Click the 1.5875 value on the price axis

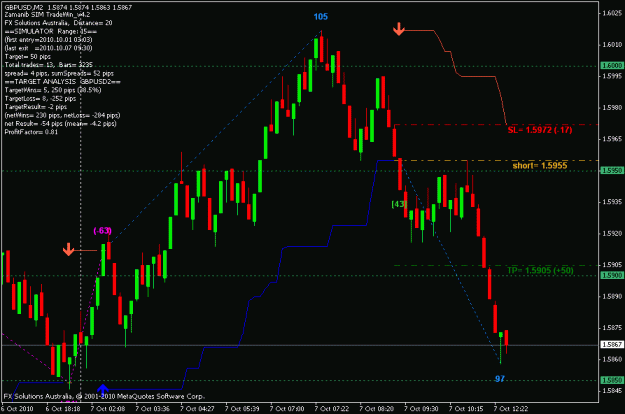[x=612, y=328]
